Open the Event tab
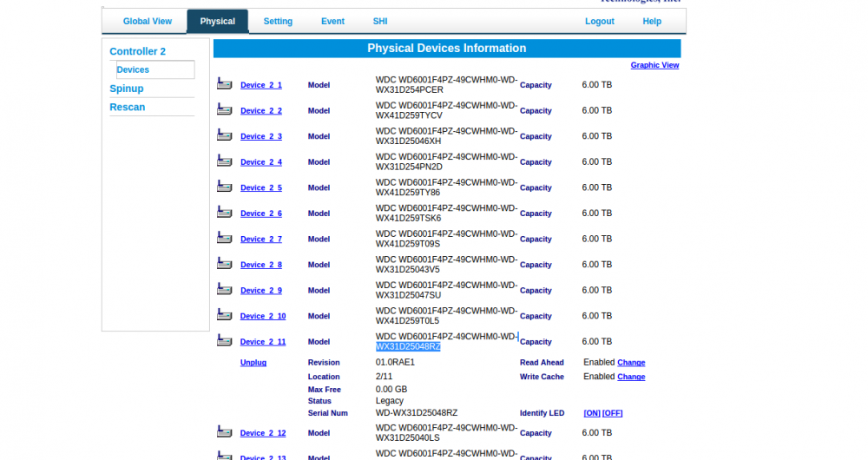 (x=332, y=21)
